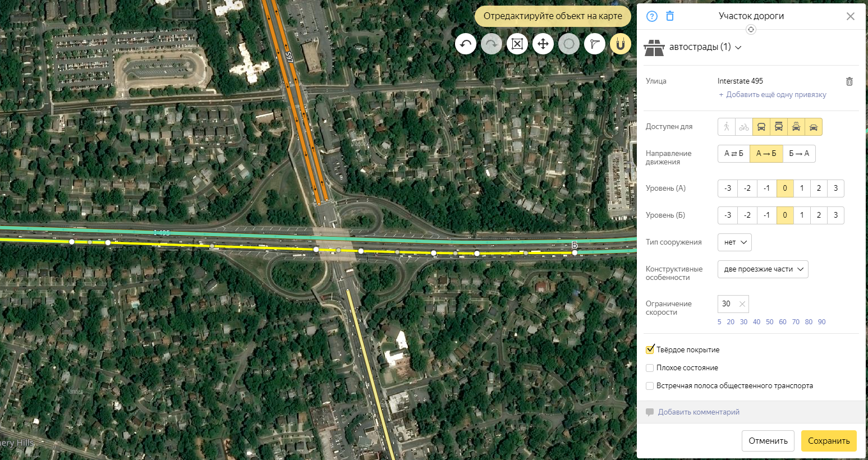Toggle car access icon

tap(814, 127)
